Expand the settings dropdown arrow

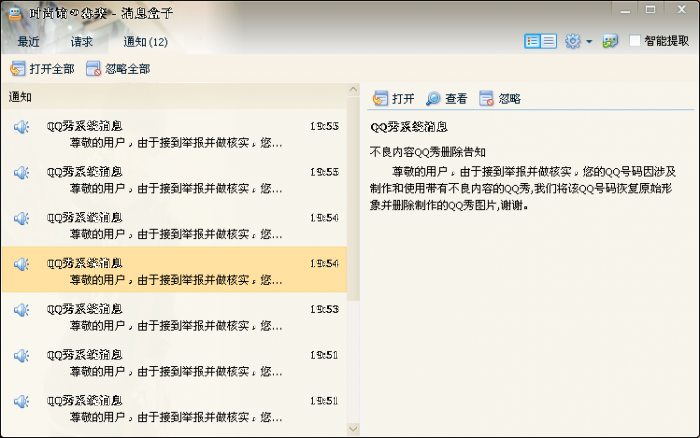click(x=589, y=42)
